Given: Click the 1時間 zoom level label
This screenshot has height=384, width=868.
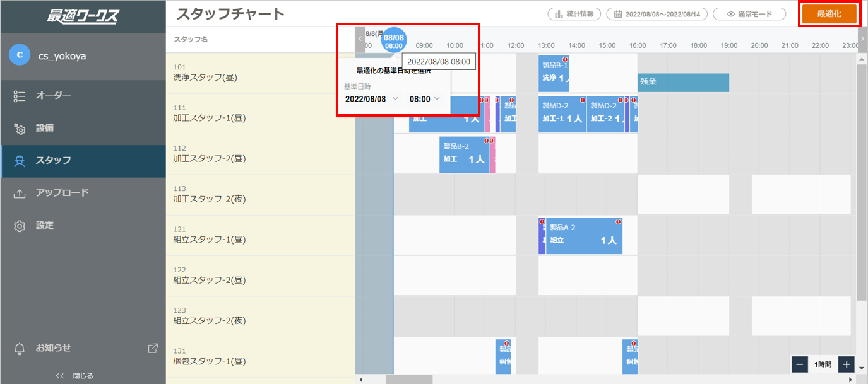Looking at the screenshot, I should [x=823, y=364].
